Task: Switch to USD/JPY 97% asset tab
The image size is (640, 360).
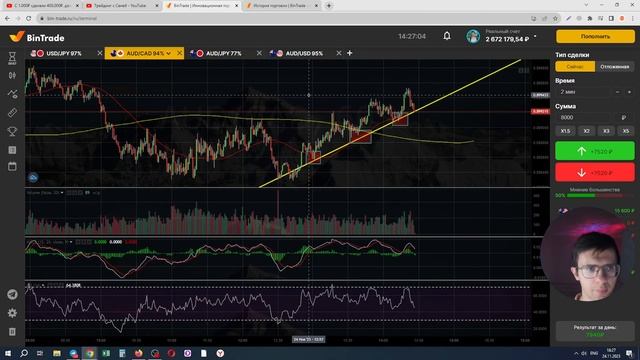Action: tap(64, 53)
